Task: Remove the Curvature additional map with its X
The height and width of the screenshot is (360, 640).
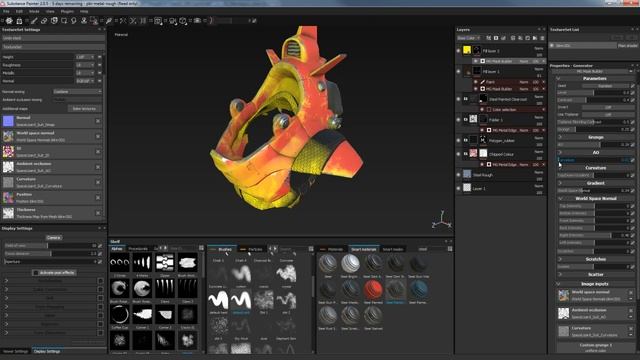Action: tap(98, 182)
